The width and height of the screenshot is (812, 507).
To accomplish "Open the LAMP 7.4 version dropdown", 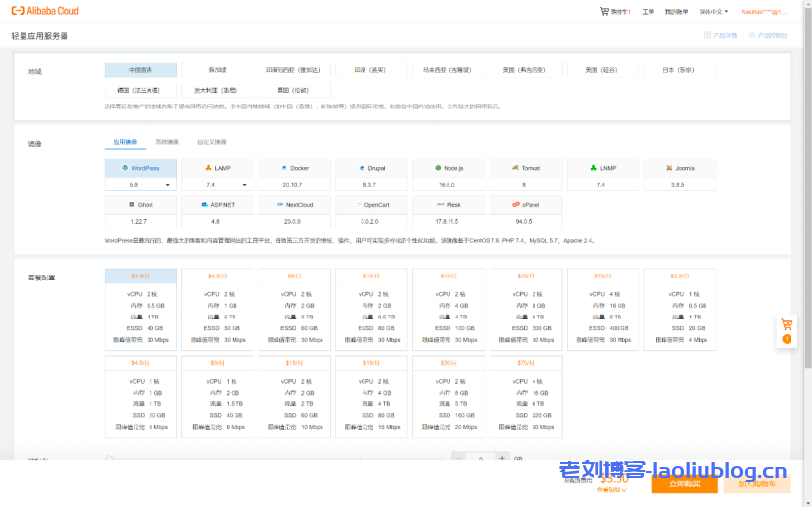I will pyautogui.click(x=218, y=185).
